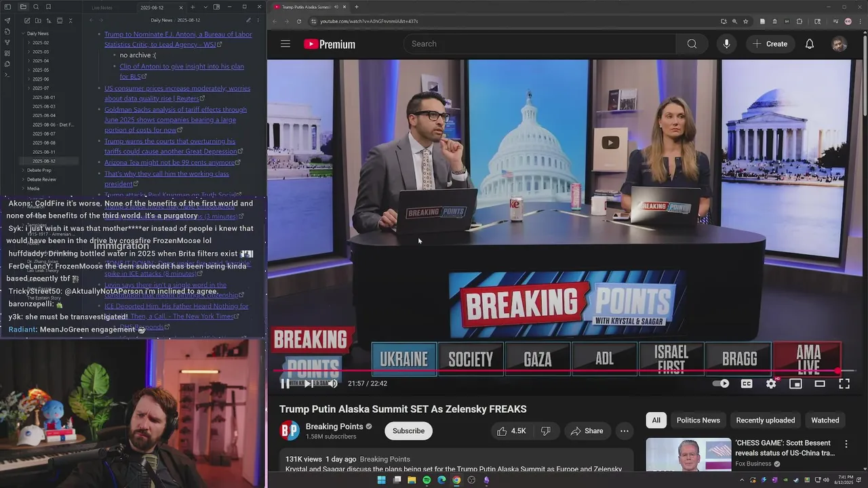Open YouTube notifications bell
This screenshot has height=488, width=868.
pyautogui.click(x=810, y=44)
